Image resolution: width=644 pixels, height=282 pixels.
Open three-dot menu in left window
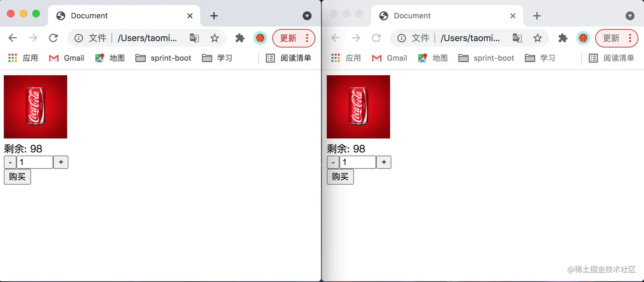point(307,38)
